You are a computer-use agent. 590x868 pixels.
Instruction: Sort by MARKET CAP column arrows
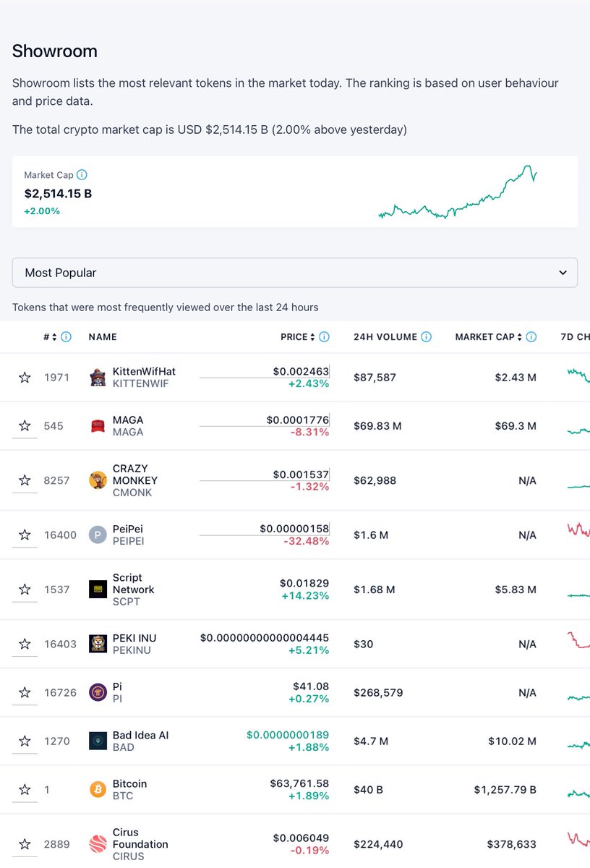[x=520, y=337]
